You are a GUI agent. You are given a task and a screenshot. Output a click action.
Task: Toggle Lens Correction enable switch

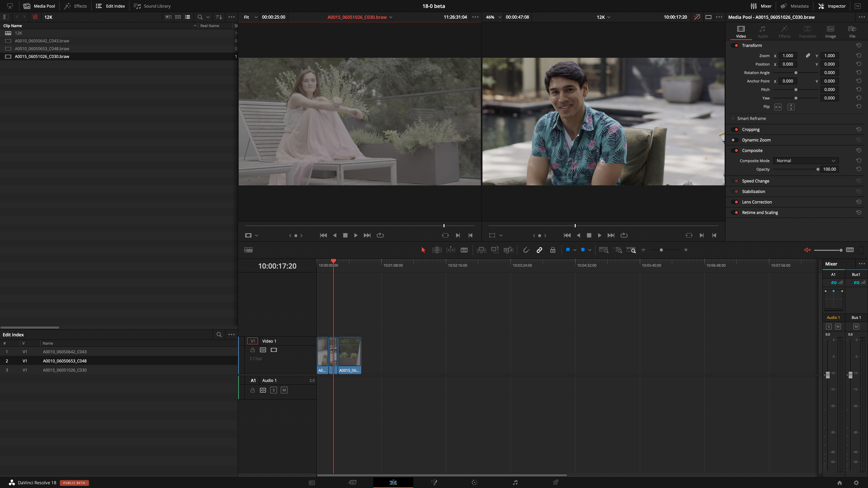coord(735,202)
